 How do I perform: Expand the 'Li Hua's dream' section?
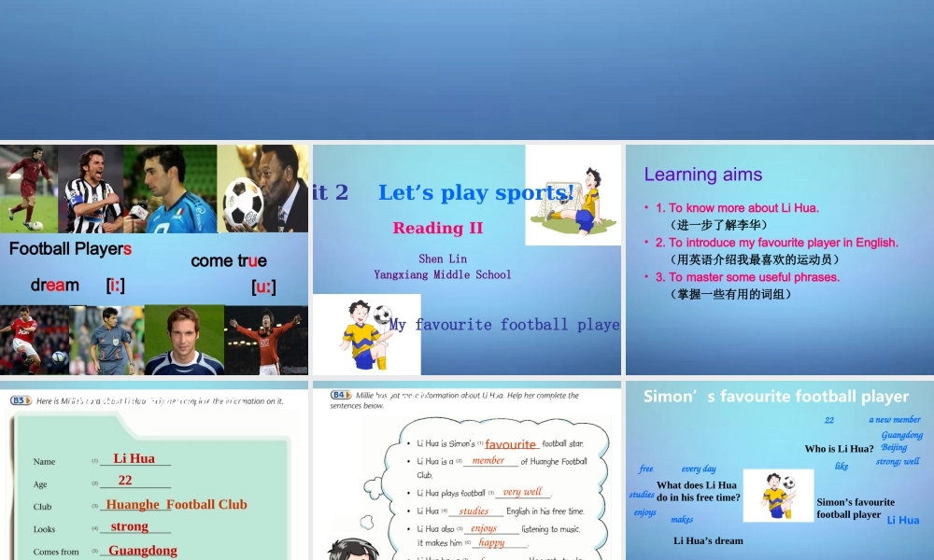tap(708, 540)
